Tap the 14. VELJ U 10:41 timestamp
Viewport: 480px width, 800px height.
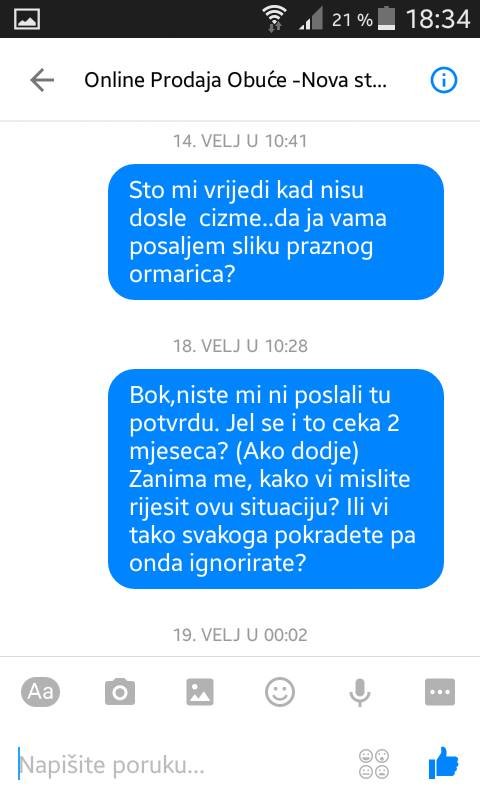(240, 141)
